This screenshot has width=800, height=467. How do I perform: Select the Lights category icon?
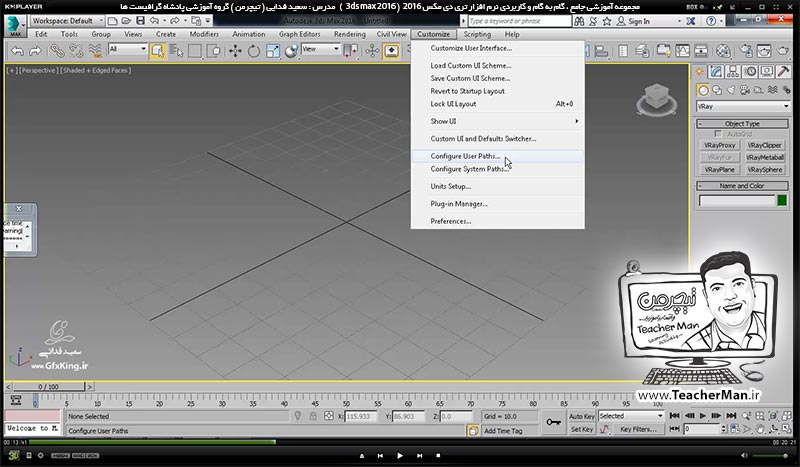click(731, 90)
